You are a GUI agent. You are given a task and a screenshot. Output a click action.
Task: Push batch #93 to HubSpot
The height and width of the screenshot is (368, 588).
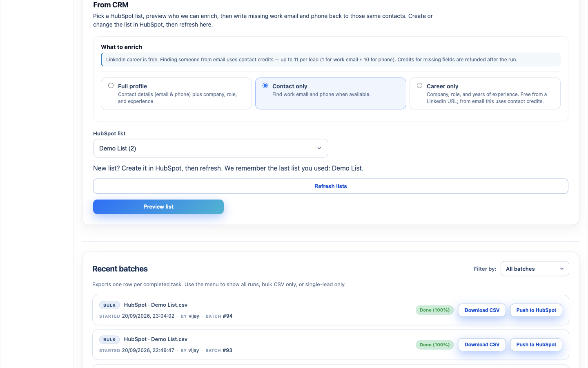[x=536, y=345]
